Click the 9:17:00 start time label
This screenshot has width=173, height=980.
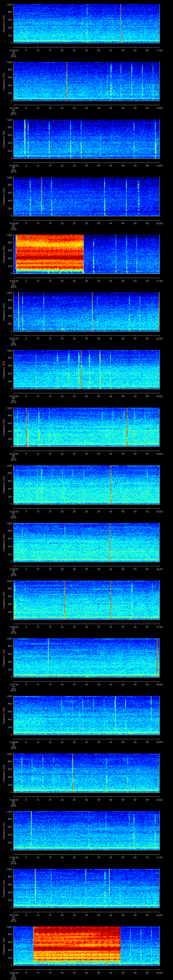14,108
